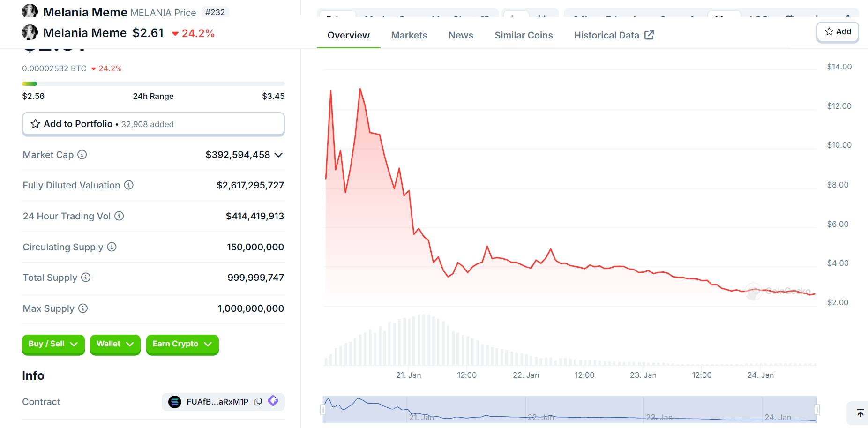The height and width of the screenshot is (428, 868).
Task: Click the purple wallet icon beside contract address
Action: pyautogui.click(x=273, y=400)
